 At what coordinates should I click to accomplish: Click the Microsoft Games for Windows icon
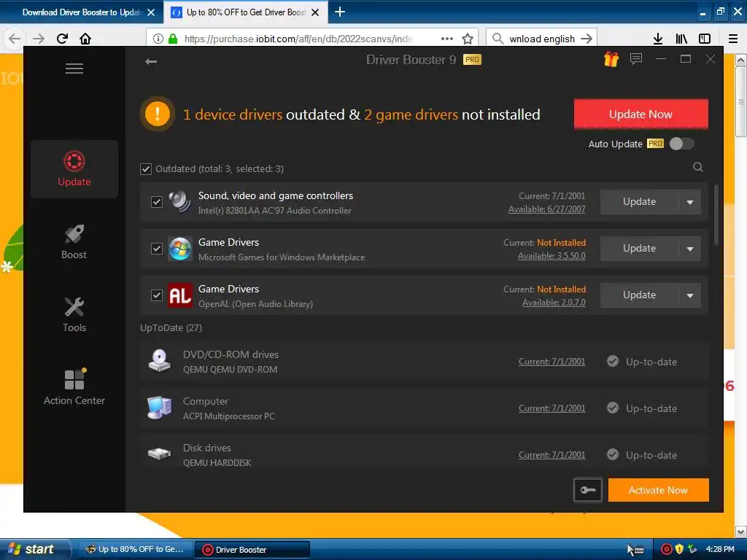tap(180, 249)
